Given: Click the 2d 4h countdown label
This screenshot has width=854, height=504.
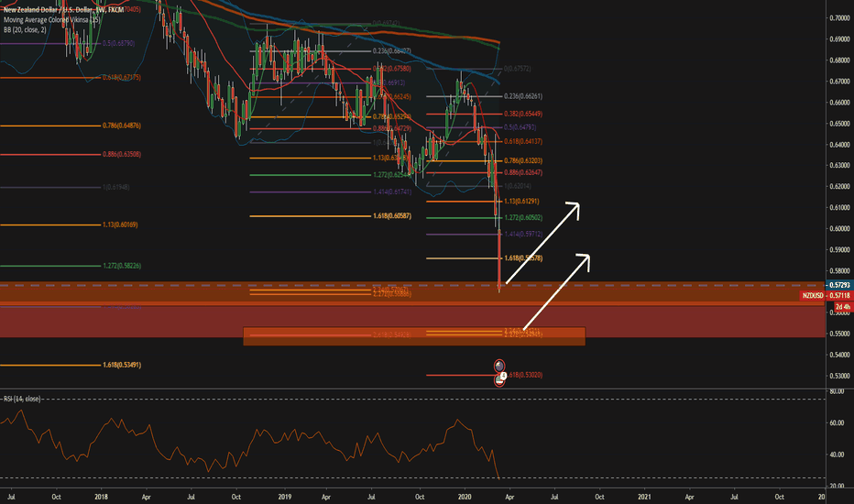Looking at the screenshot, I should click(x=842, y=307).
